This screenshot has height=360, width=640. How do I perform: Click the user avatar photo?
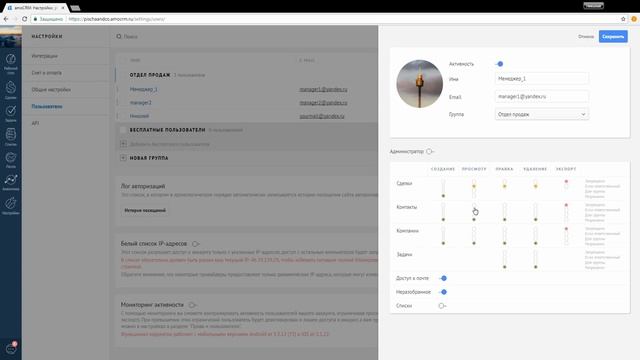click(x=419, y=84)
